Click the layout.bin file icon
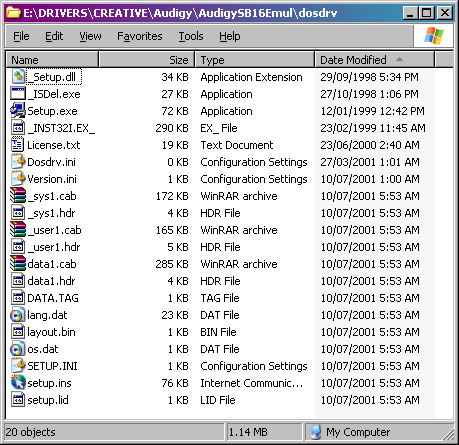 pyautogui.click(x=18, y=332)
